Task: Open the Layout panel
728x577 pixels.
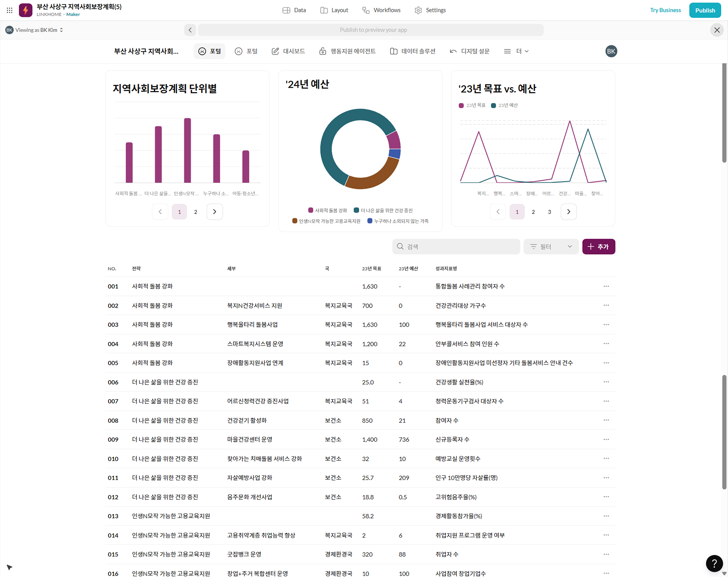Action: (334, 10)
